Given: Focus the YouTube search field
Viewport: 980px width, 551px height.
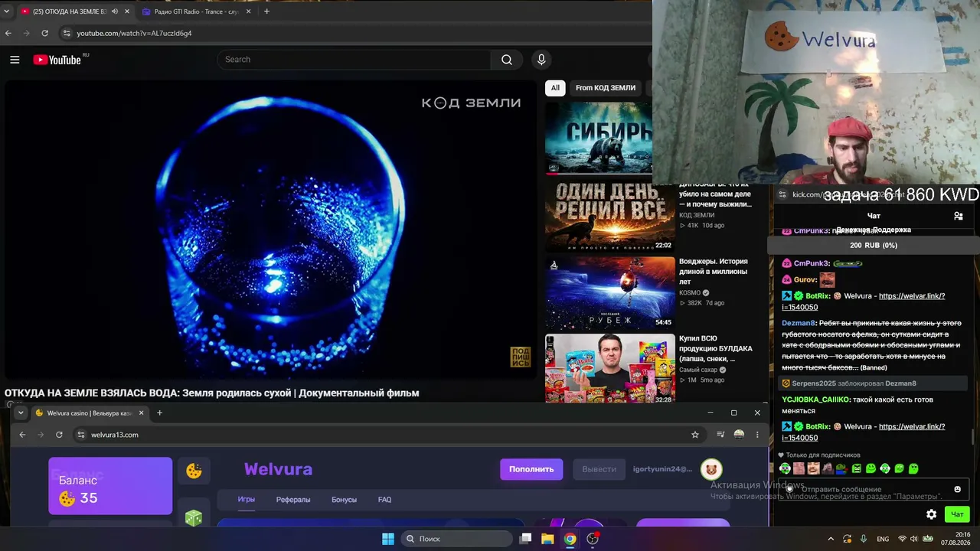Looking at the screenshot, I should [x=354, y=60].
